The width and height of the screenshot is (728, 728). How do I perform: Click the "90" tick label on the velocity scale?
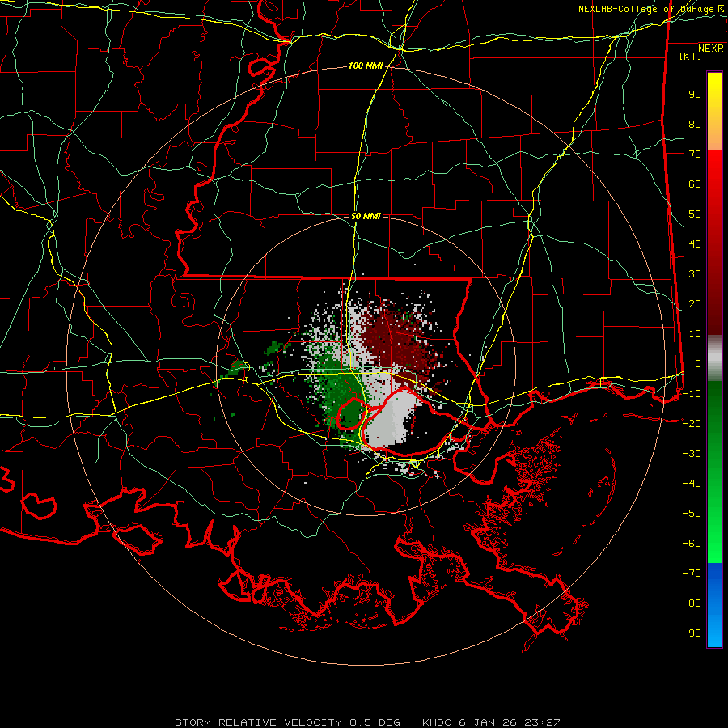pos(695,95)
